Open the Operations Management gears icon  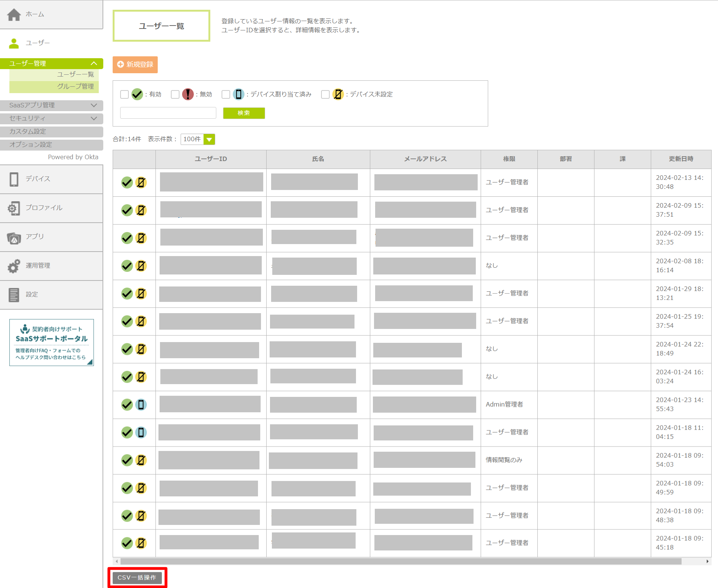14,266
